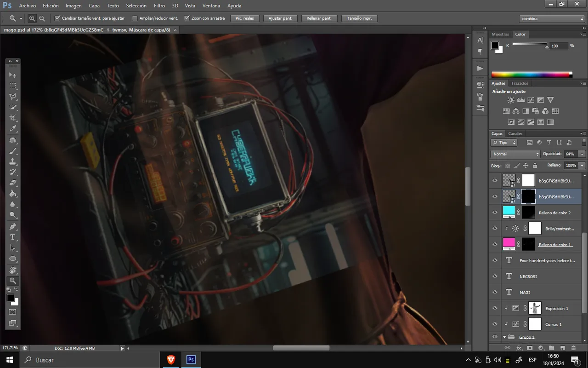This screenshot has height=368, width=588.
Task: Toggle 'Cambiar tamaño vent. para ajustar' checkbox
Action: (57, 18)
